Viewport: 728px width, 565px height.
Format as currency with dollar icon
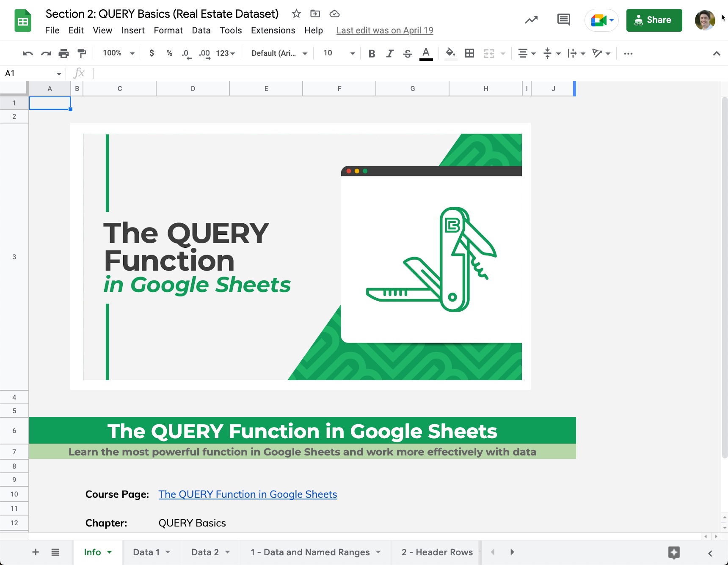click(152, 53)
